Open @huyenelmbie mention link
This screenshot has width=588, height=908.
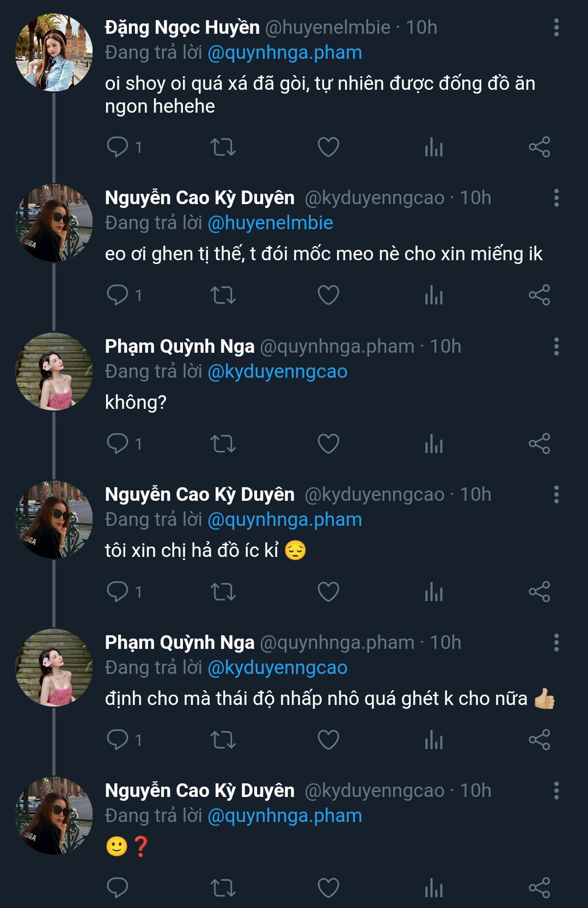point(270,223)
